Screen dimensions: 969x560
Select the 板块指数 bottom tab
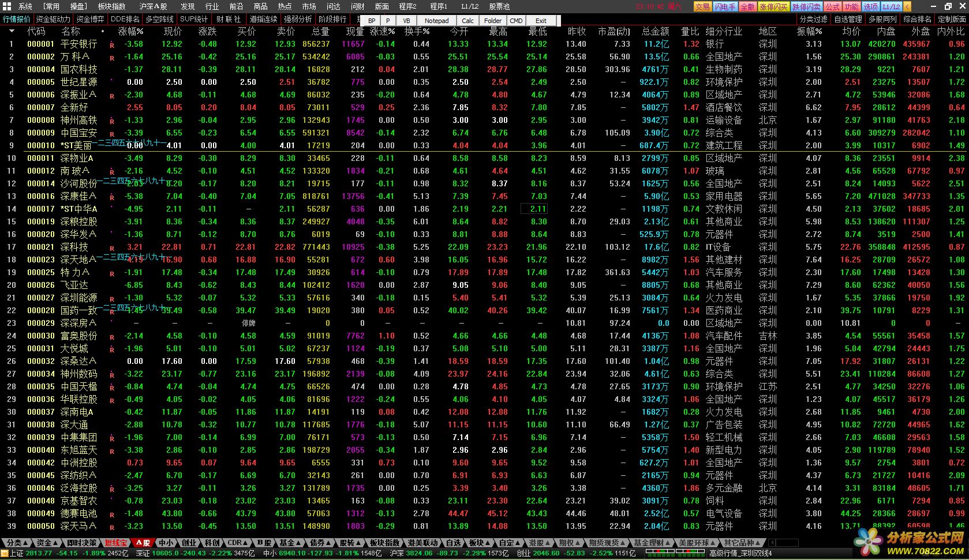384,543
